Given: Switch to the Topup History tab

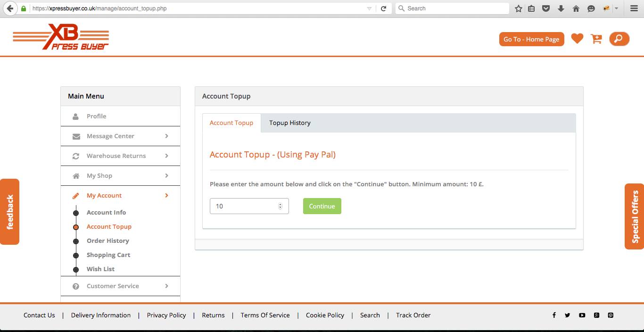Looking at the screenshot, I should [x=289, y=123].
